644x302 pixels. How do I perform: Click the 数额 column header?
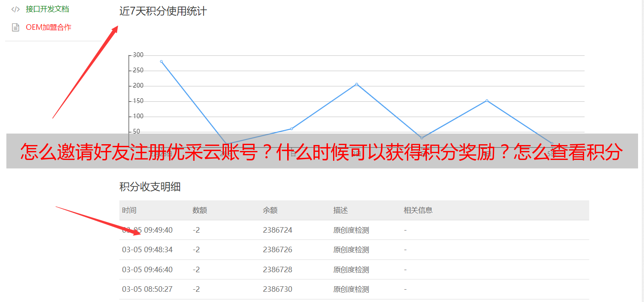point(200,210)
